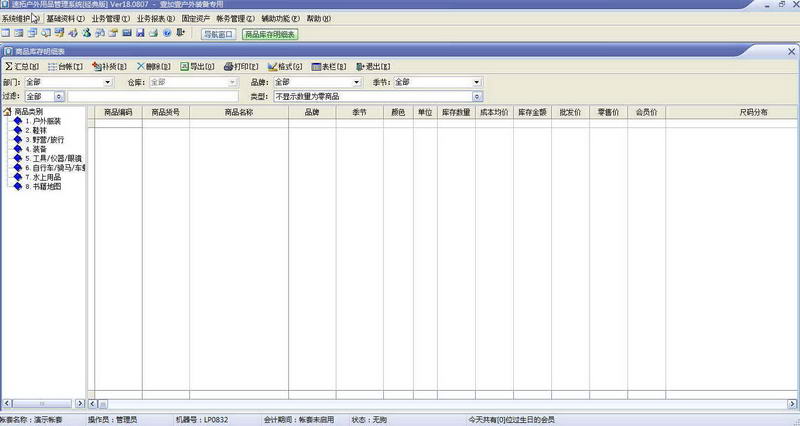Open 辅助功能 menu

281,18
